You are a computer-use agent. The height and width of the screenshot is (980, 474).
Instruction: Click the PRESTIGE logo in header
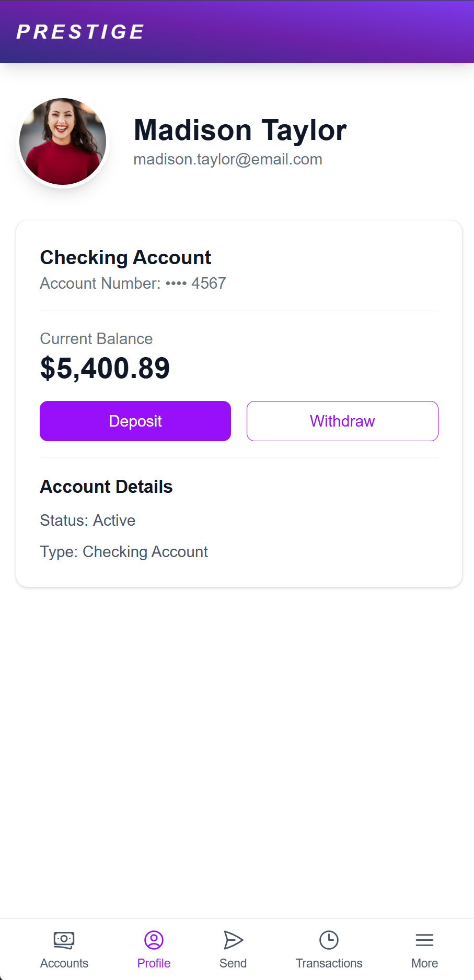tap(80, 32)
